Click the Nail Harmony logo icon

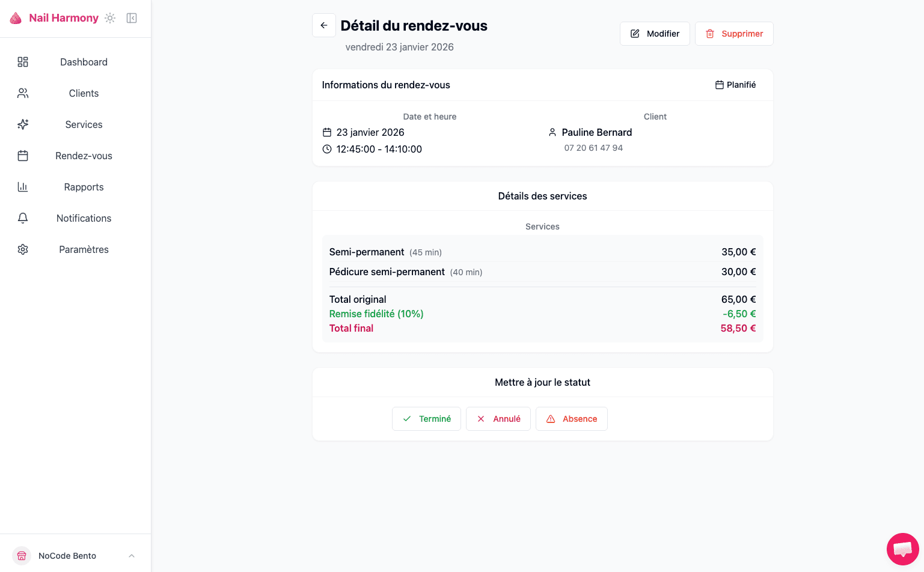(16, 18)
